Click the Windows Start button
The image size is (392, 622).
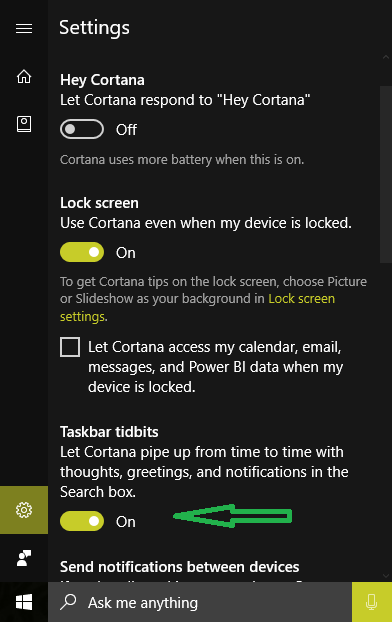[x=24, y=602]
